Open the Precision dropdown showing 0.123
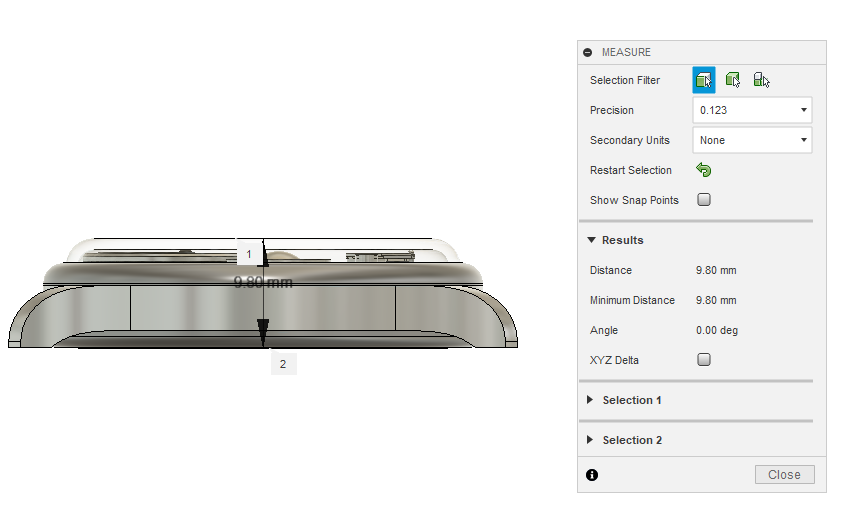 click(752, 110)
